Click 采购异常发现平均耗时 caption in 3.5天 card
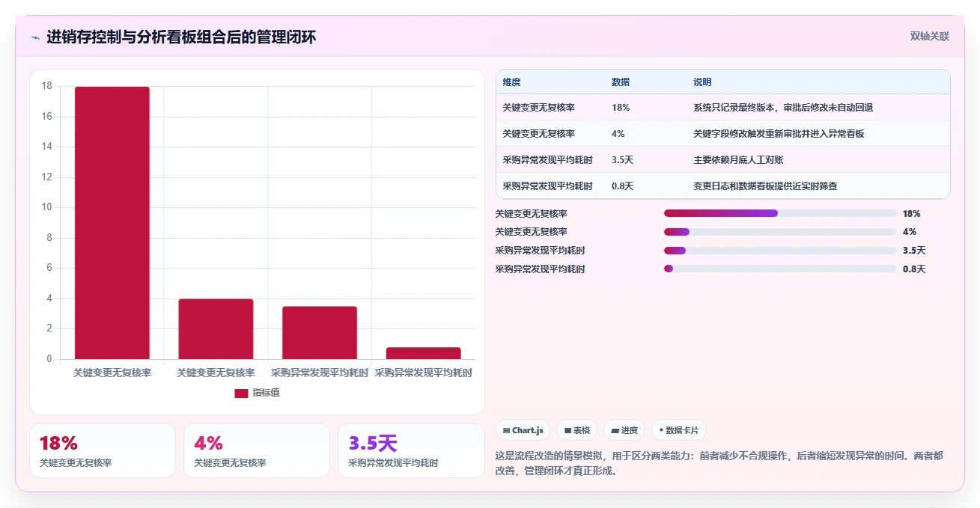Image resolution: width=980 pixels, height=508 pixels. coord(393,463)
